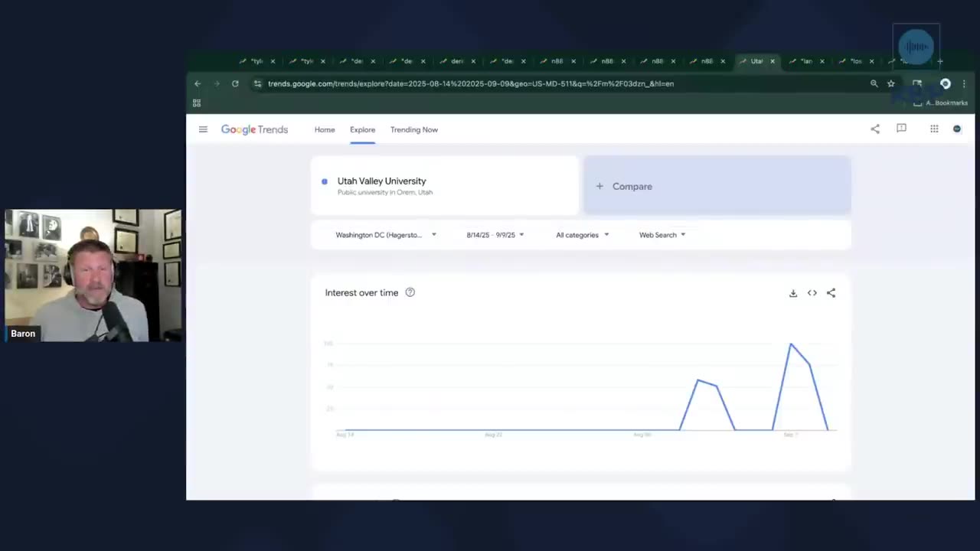Click the zoom magnifier icon in address bar
Image resolution: width=980 pixels, height=551 pixels.
(874, 83)
